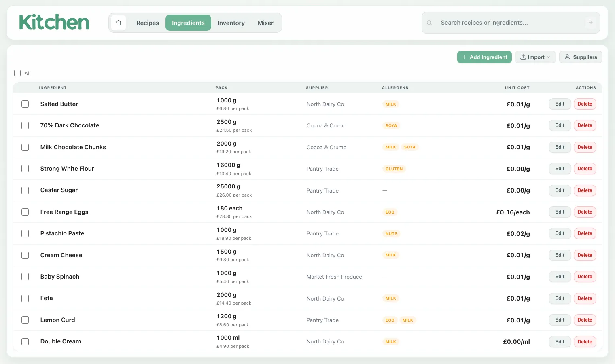Click the Market Fresh Produce supplier
The height and width of the screenshot is (364, 615).
334,277
